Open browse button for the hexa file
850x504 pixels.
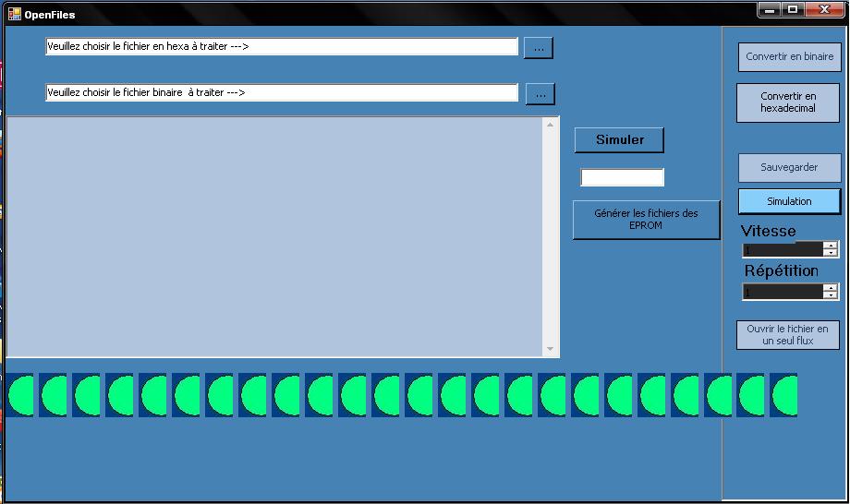pyautogui.click(x=538, y=47)
